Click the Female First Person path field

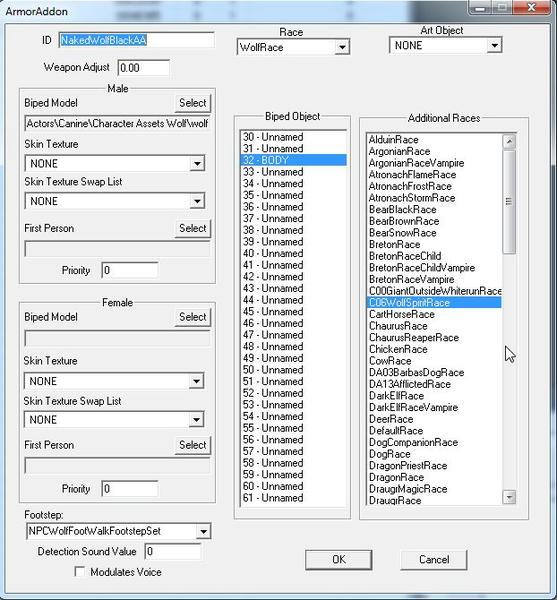tap(117, 465)
